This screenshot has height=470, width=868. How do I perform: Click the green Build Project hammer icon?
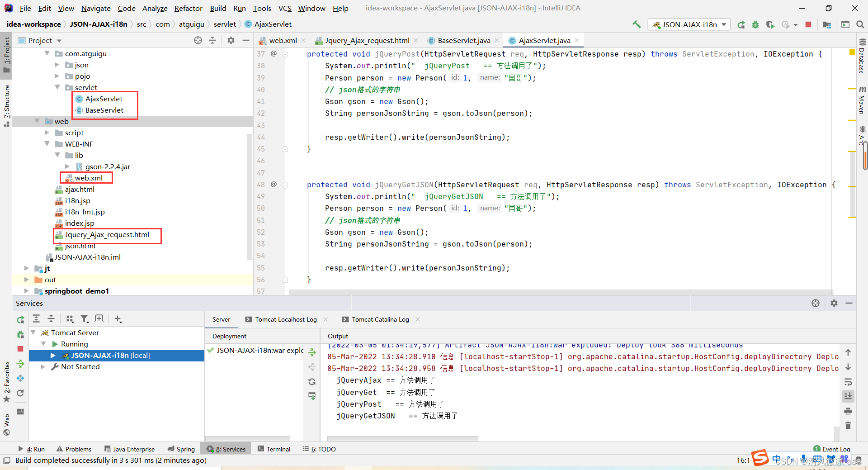(x=637, y=24)
